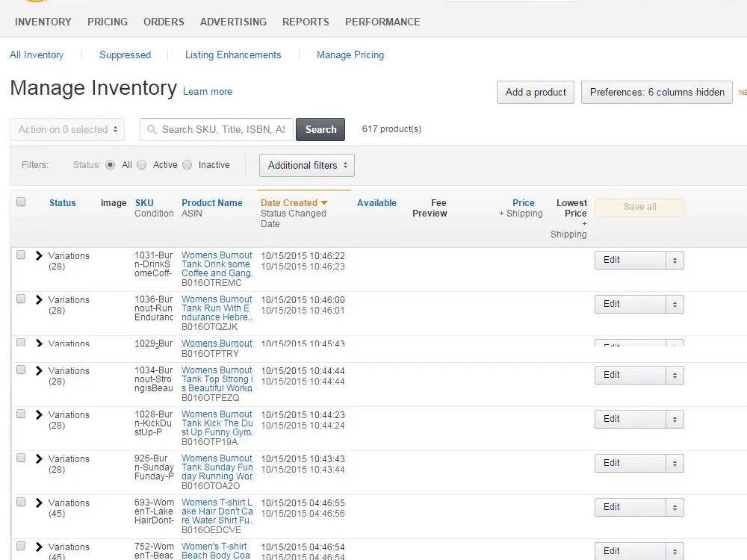Open Edit dropdown arrow for B016OTP19A row
The width and height of the screenshot is (747, 560).
[675, 420]
